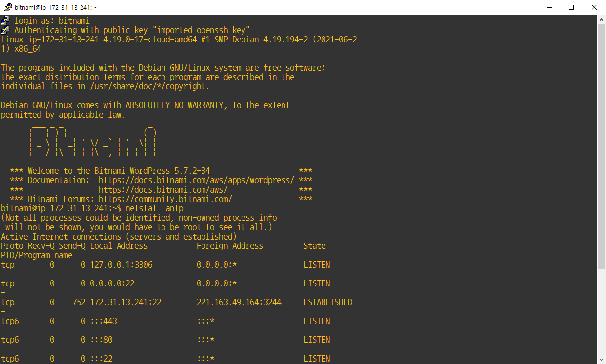Click the 'permitted by applicable law.' line

point(63,115)
